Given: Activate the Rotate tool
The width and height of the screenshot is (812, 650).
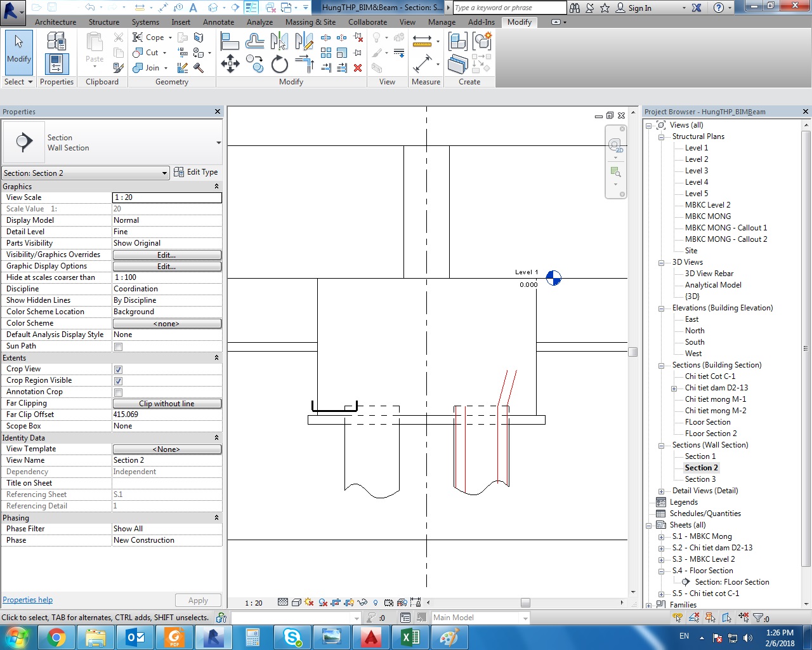Looking at the screenshot, I should pos(279,64).
